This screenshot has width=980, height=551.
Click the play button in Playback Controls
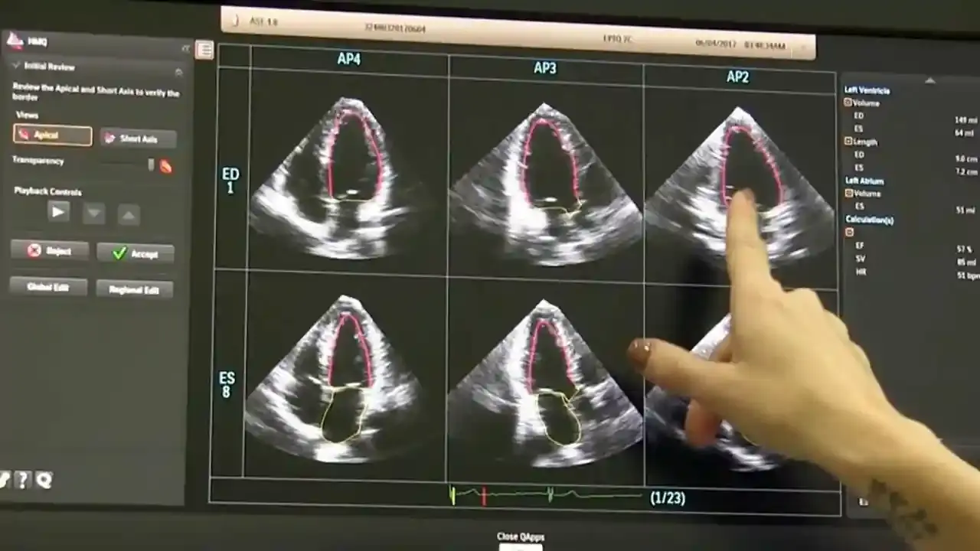click(58, 212)
